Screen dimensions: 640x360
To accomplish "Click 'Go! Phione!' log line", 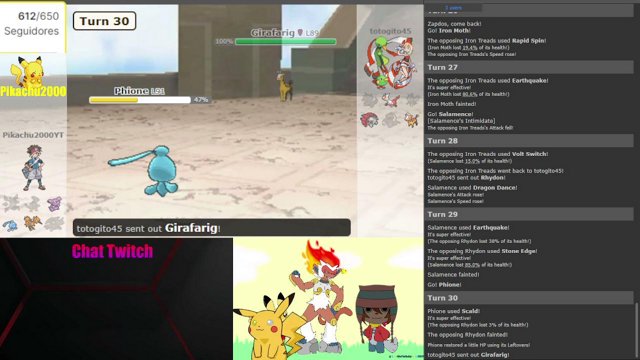I will coord(444,285).
